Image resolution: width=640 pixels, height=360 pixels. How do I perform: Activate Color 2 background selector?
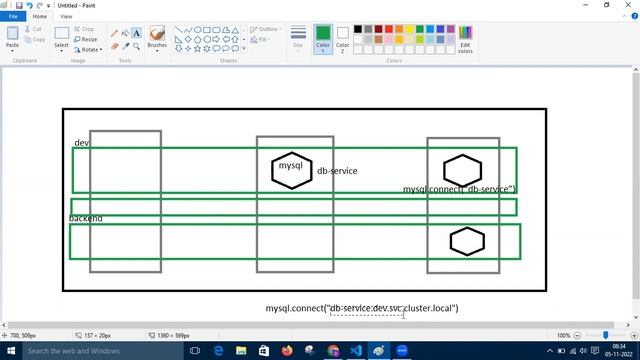pos(342,39)
